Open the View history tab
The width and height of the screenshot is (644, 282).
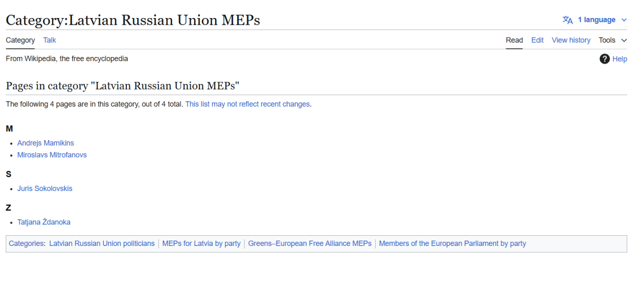click(571, 40)
